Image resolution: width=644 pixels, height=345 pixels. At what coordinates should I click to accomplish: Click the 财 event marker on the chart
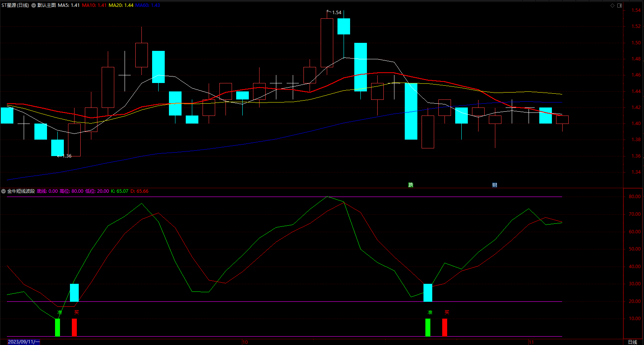(495, 185)
